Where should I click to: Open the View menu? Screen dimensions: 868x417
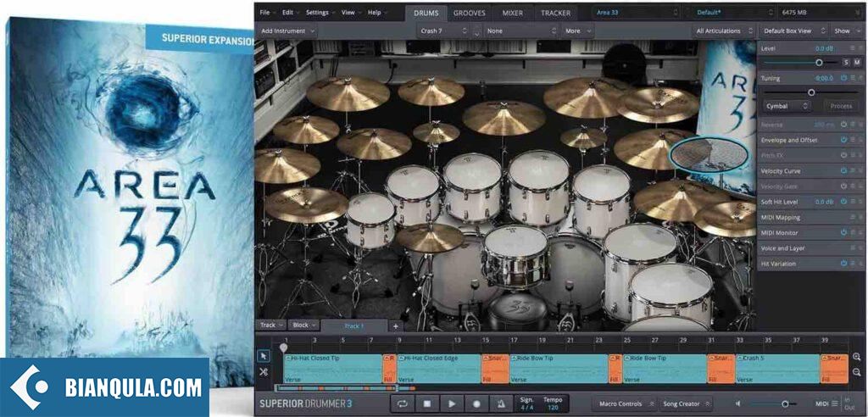tap(350, 12)
